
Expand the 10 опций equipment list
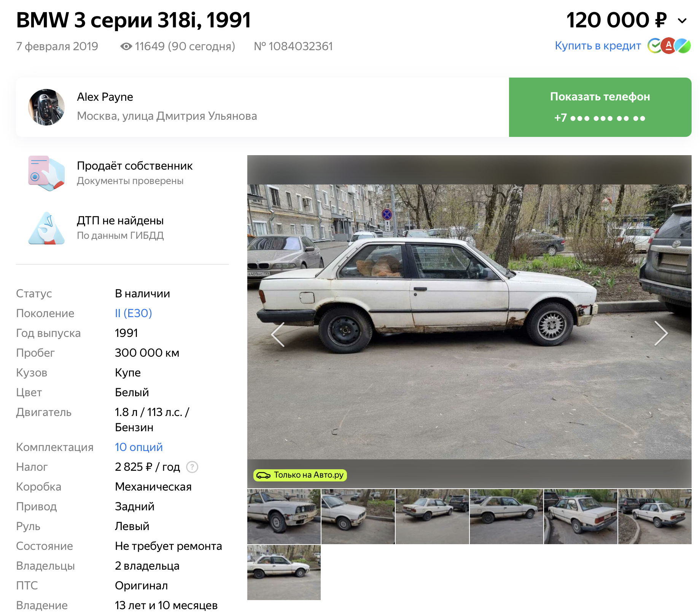139,447
